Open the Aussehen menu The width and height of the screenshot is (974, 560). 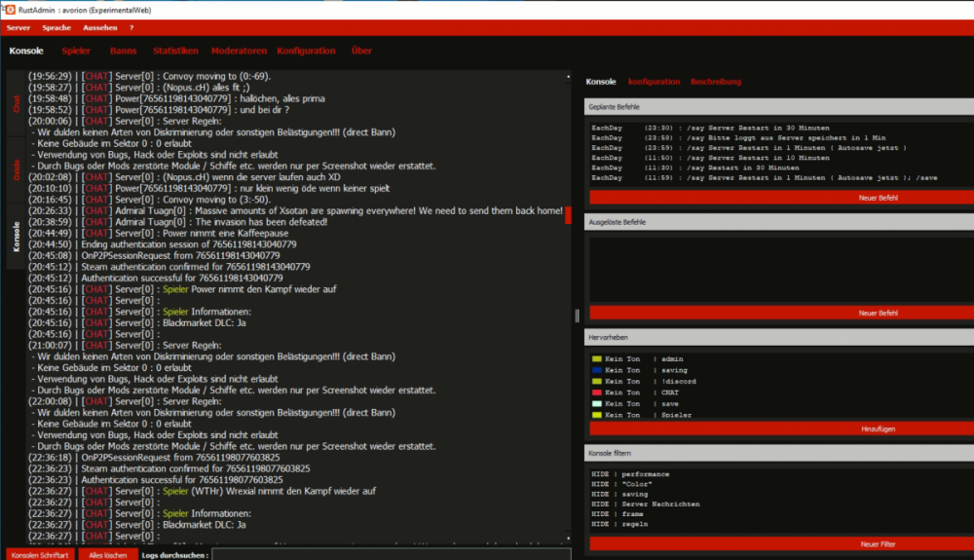pyautogui.click(x=100, y=28)
